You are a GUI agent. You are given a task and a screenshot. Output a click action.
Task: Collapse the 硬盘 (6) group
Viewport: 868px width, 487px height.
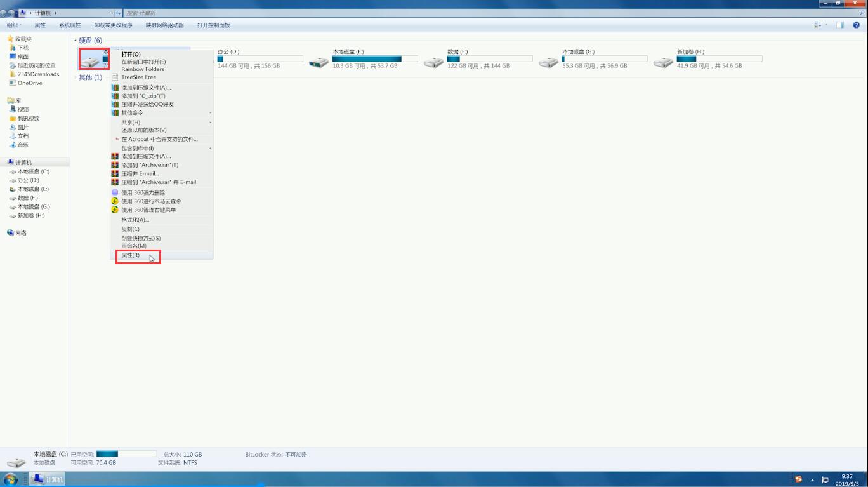coord(76,40)
